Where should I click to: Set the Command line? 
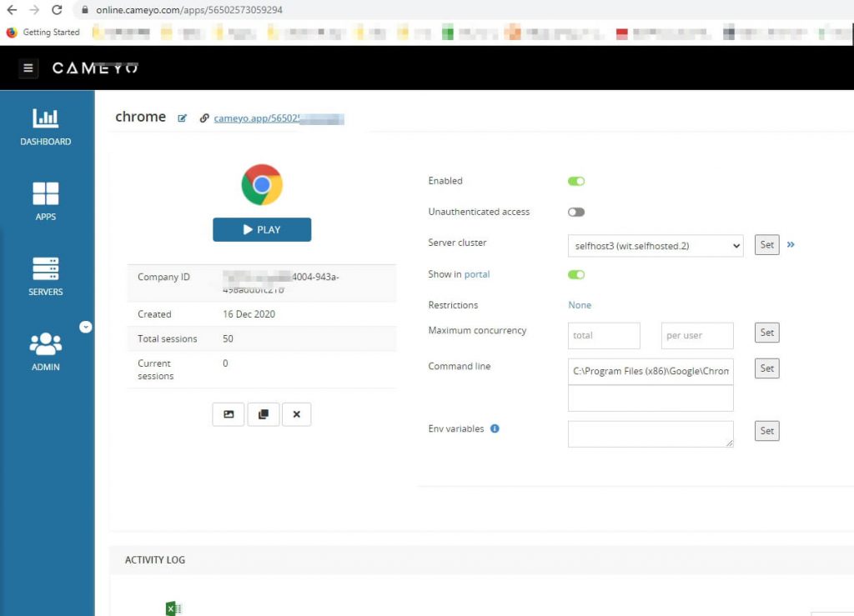tap(767, 368)
